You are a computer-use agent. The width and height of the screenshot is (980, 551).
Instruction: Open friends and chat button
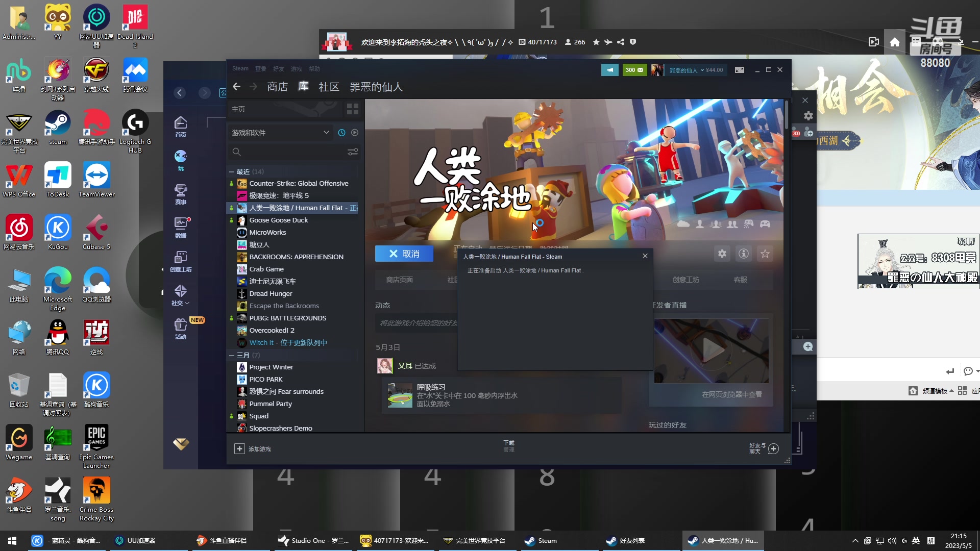coord(773,448)
